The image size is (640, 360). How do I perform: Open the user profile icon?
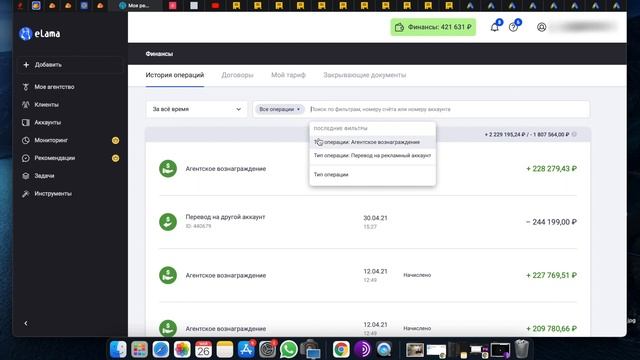pyautogui.click(x=542, y=27)
